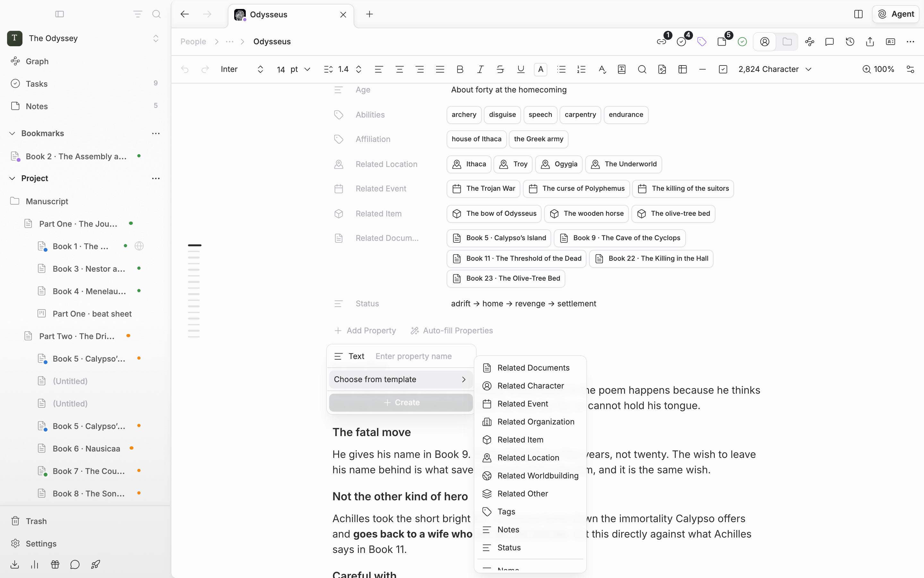The image size is (924, 578).
Task: Go back with the left arrow
Action: point(185,14)
